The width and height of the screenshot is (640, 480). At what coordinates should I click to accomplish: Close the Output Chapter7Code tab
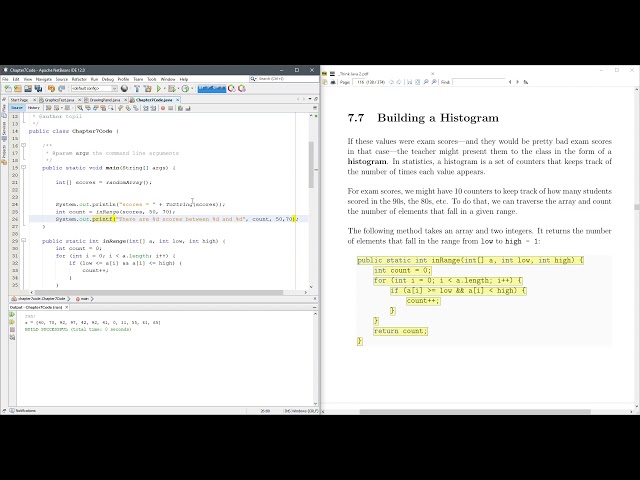point(67,307)
